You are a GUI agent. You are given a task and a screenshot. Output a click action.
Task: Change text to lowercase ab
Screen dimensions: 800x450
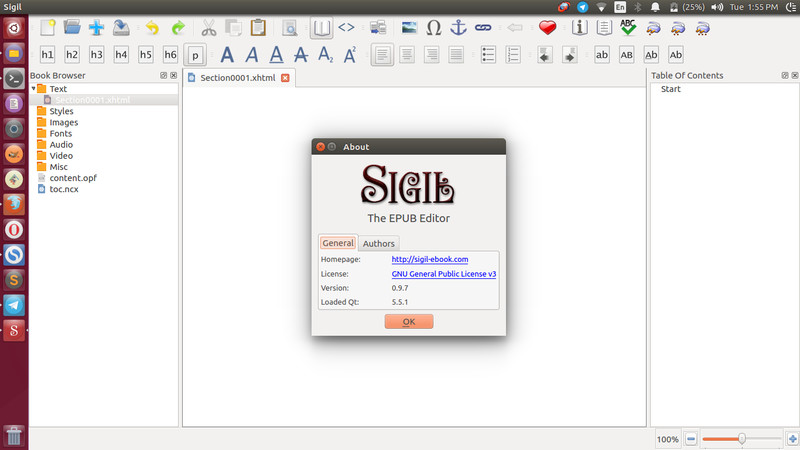click(x=602, y=55)
